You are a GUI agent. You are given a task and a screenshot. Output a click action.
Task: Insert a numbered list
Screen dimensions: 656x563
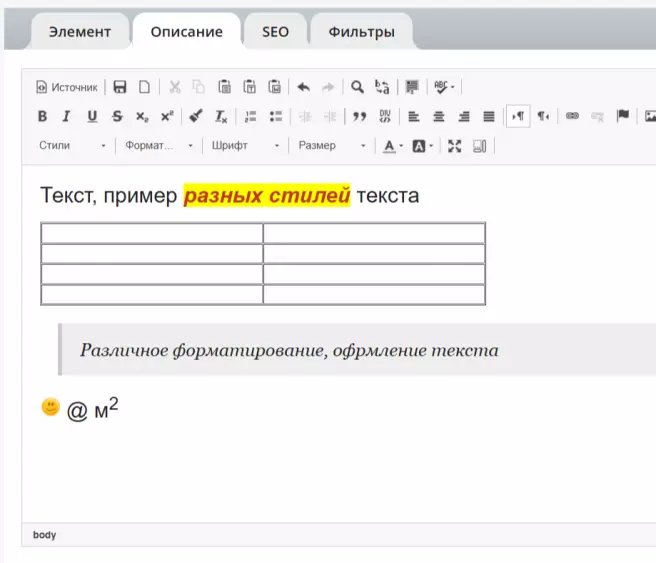click(250, 116)
